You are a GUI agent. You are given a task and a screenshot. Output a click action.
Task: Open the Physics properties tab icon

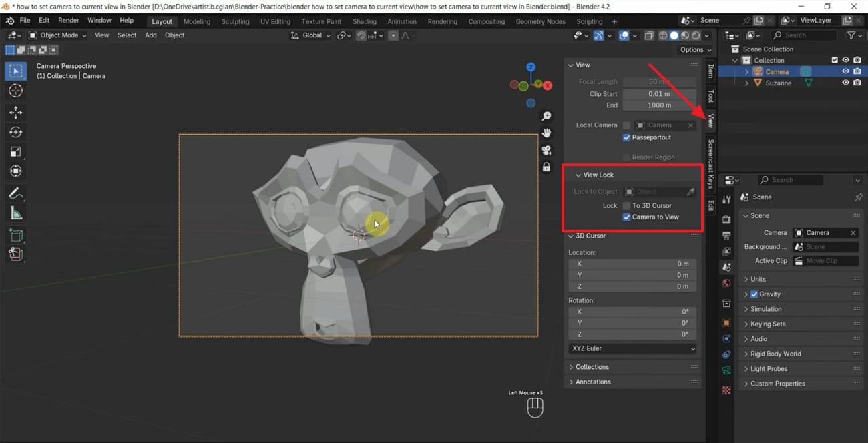726,339
